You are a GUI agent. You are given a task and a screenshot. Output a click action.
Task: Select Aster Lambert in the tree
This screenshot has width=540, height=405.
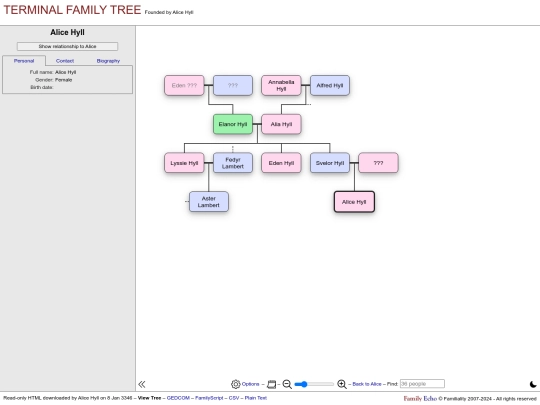209,202
